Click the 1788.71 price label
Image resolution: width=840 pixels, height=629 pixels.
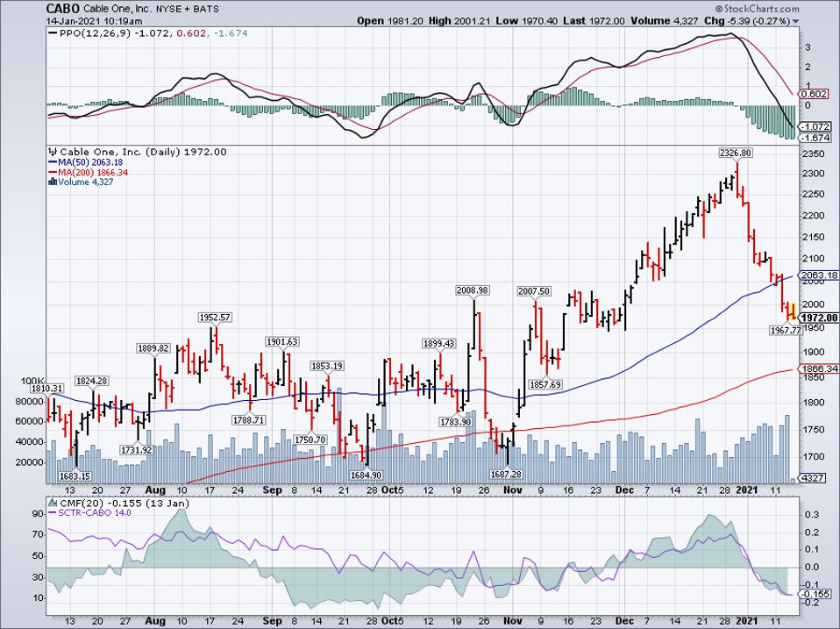[248, 420]
